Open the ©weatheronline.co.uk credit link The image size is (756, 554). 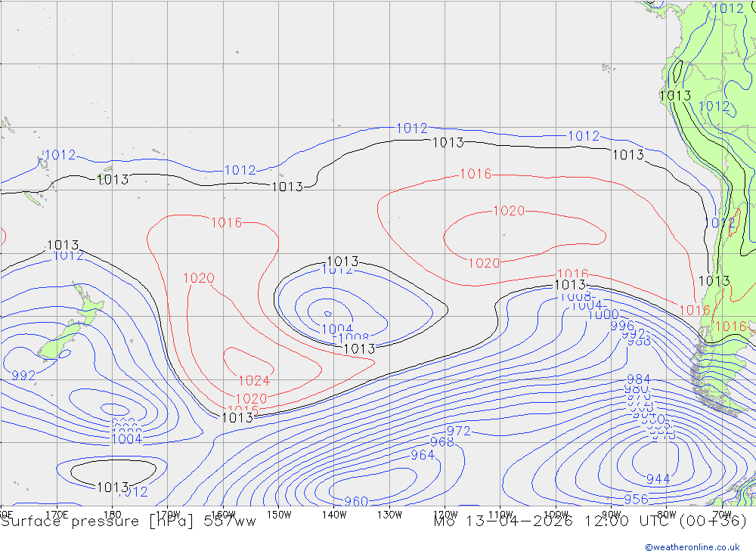pyautogui.click(x=692, y=547)
